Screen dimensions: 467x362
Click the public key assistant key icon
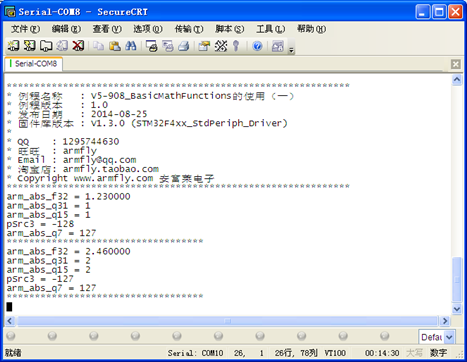click(x=236, y=46)
